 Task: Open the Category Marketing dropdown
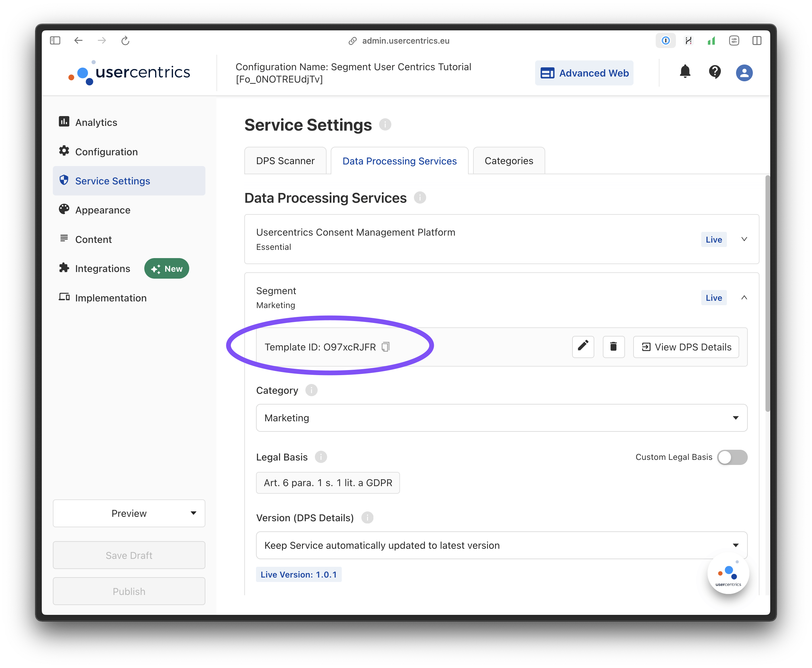point(501,418)
